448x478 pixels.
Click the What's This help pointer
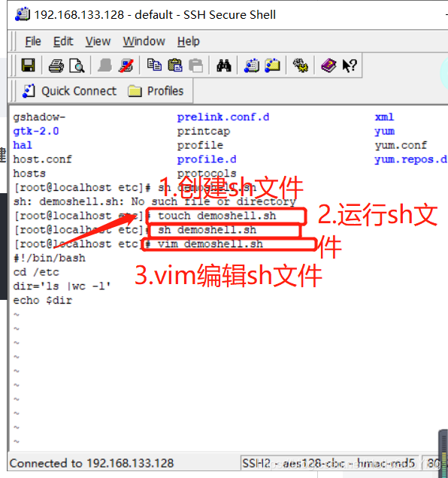(350, 65)
